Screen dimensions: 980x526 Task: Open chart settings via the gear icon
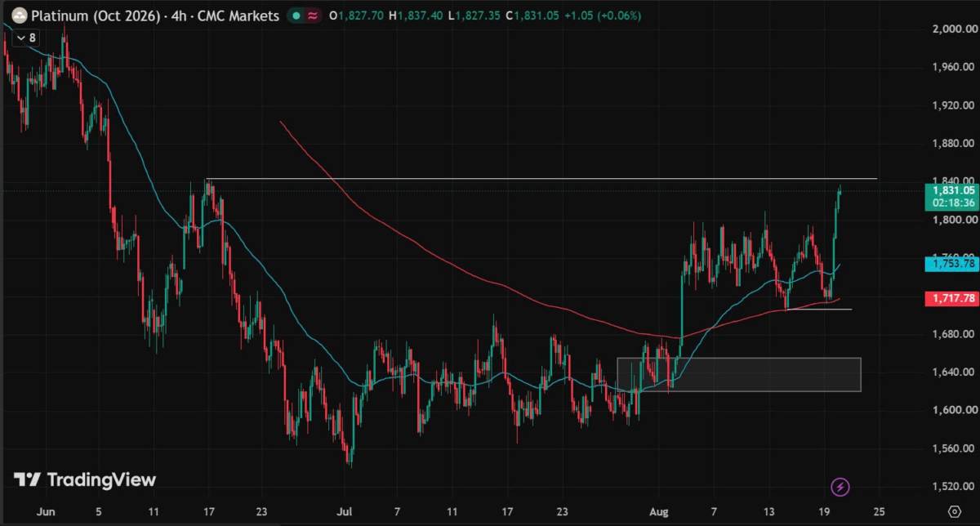click(954, 511)
